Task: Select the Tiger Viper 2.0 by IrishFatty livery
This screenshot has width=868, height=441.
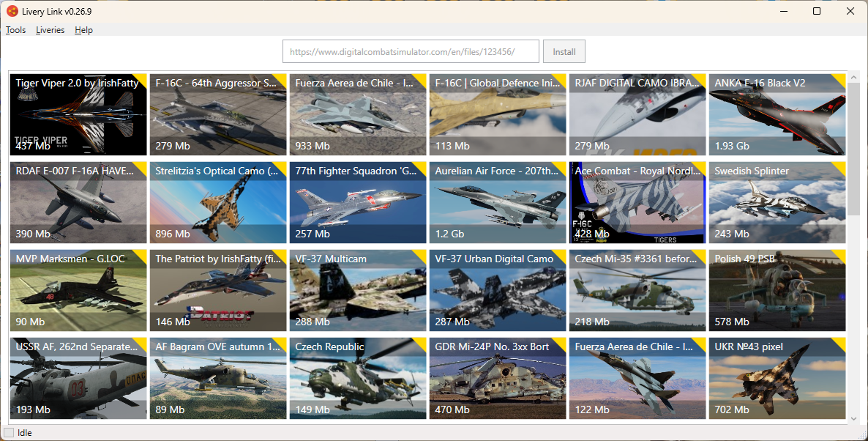Action: (78, 115)
